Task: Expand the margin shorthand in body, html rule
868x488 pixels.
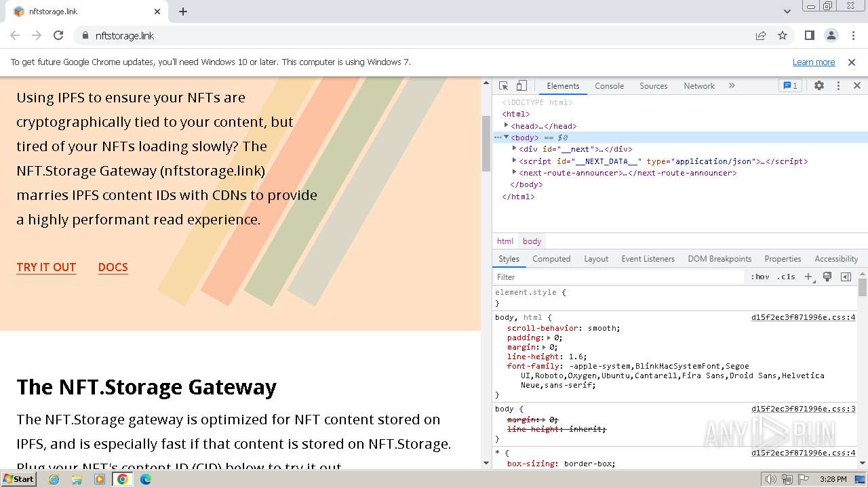Action: [x=544, y=347]
